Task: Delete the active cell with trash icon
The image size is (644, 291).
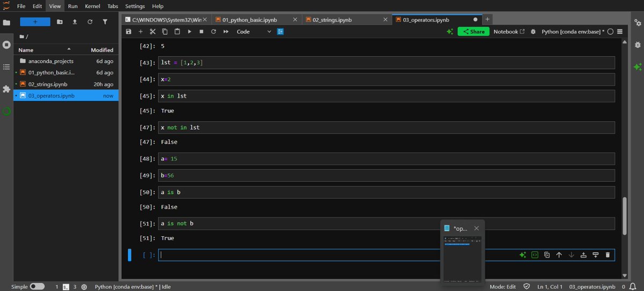Action: coord(608,255)
